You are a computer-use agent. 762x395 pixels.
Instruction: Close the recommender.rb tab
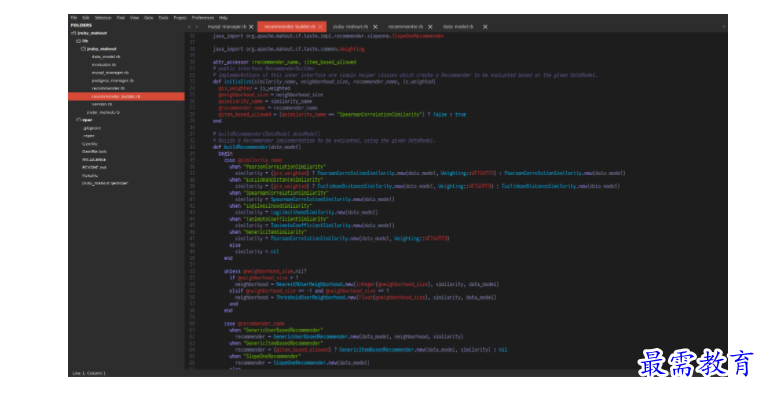tap(430, 27)
